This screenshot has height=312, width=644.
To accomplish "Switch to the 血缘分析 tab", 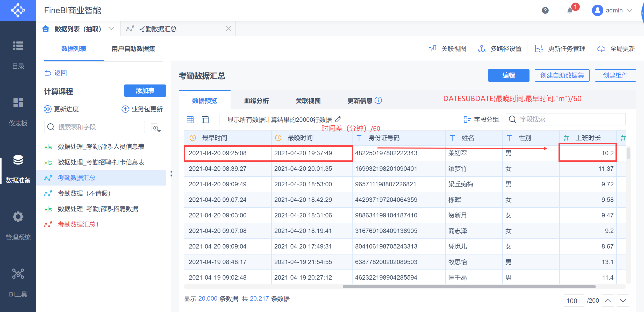I will (256, 101).
